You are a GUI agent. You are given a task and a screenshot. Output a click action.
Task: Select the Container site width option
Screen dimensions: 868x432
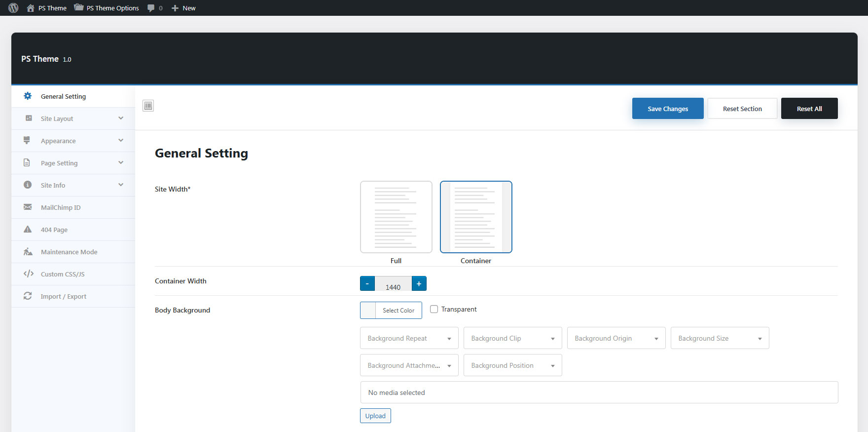point(476,217)
